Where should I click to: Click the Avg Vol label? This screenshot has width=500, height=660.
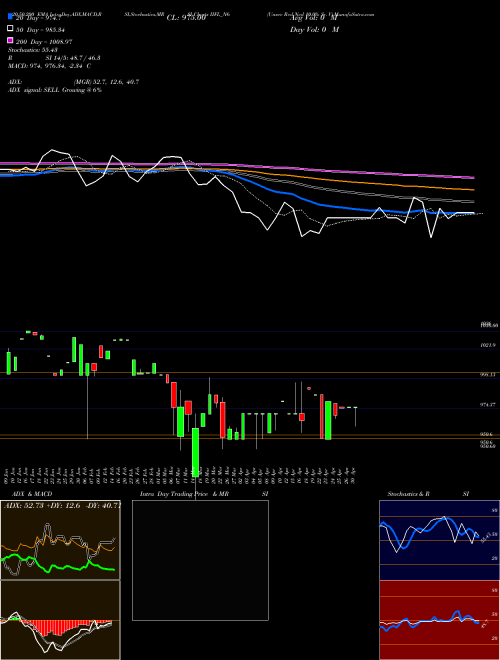point(313,18)
